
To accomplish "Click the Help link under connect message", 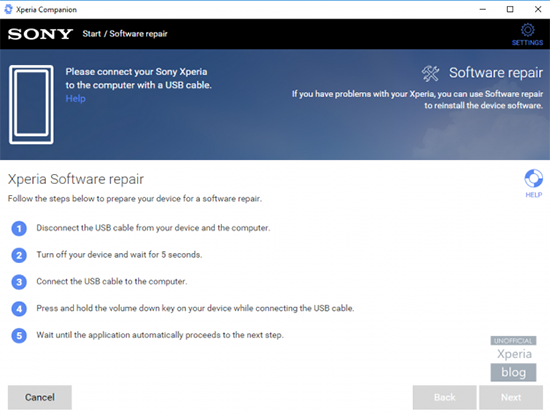I will [75, 99].
